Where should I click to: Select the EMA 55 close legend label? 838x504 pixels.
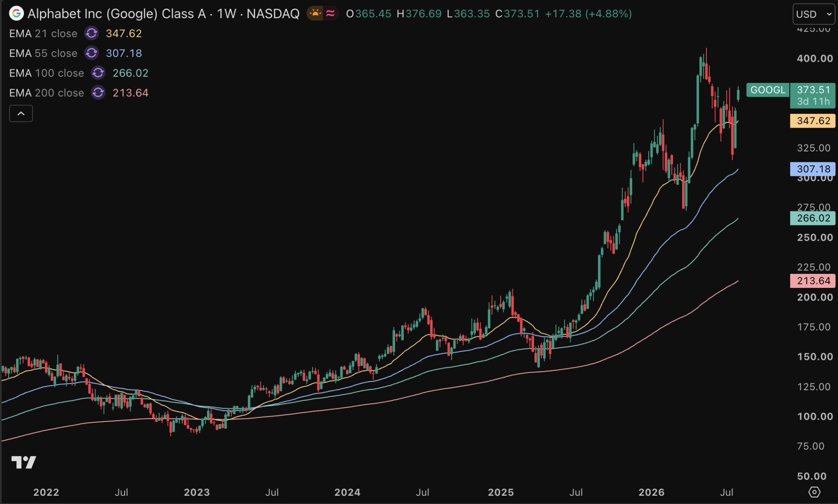[x=43, y=53]
